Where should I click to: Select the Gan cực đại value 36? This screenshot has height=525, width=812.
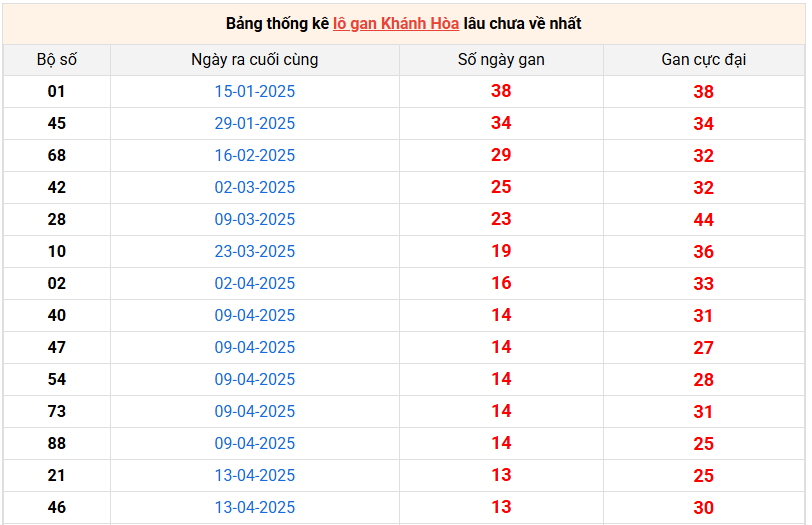click(703, 252)
